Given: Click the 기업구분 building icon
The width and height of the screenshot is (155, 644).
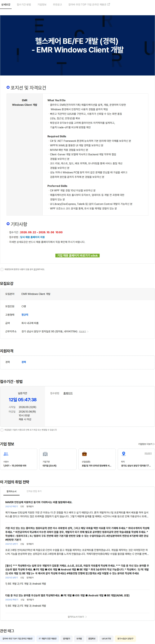Looking at the screenshot, I should [45, 454].
